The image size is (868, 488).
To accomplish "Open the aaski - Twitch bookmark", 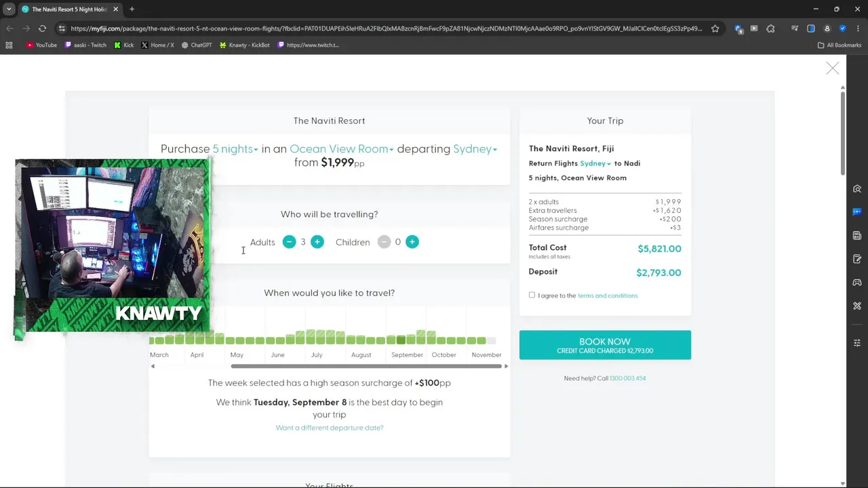I will pyautogui.click(x=85, y=45).
